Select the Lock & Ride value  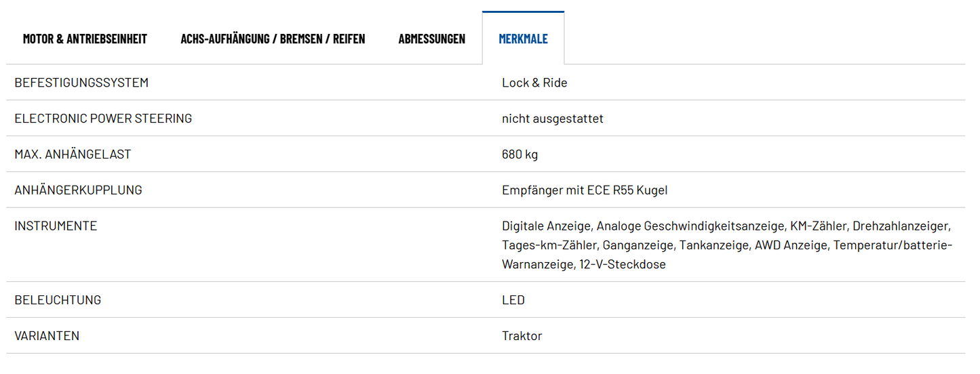coord(534,83)
